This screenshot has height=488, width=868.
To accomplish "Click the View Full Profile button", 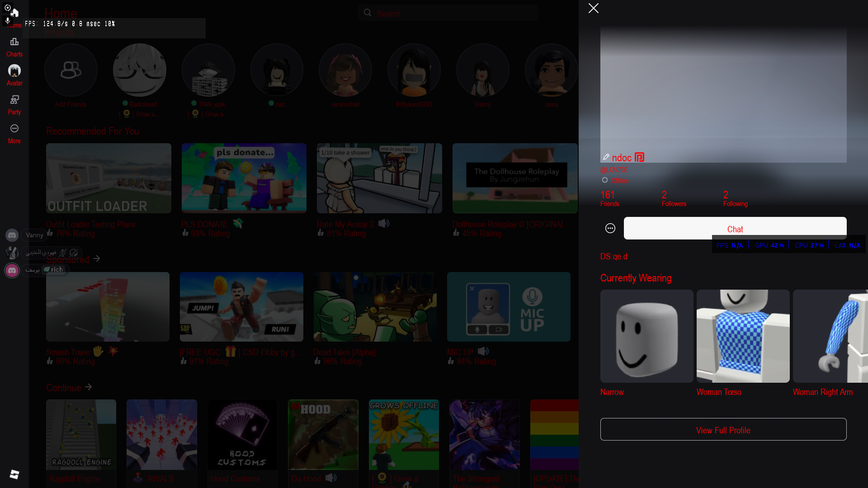I will coord(723,429).
